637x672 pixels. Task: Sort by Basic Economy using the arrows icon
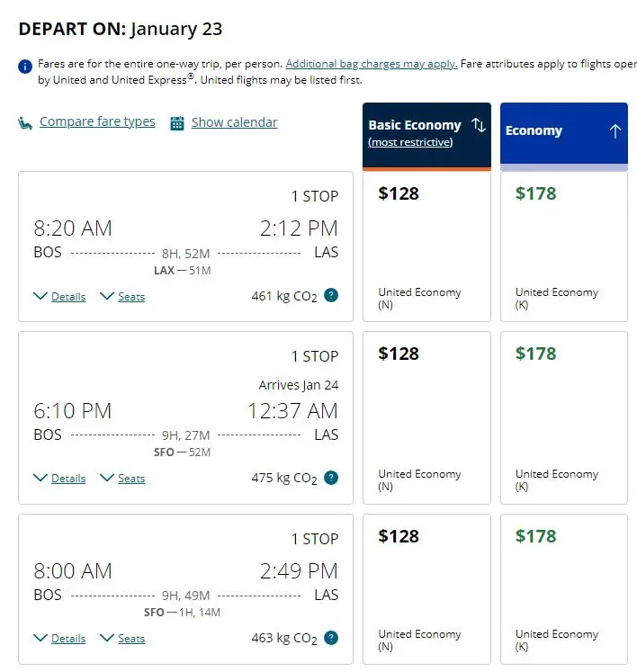pos(479,126)
